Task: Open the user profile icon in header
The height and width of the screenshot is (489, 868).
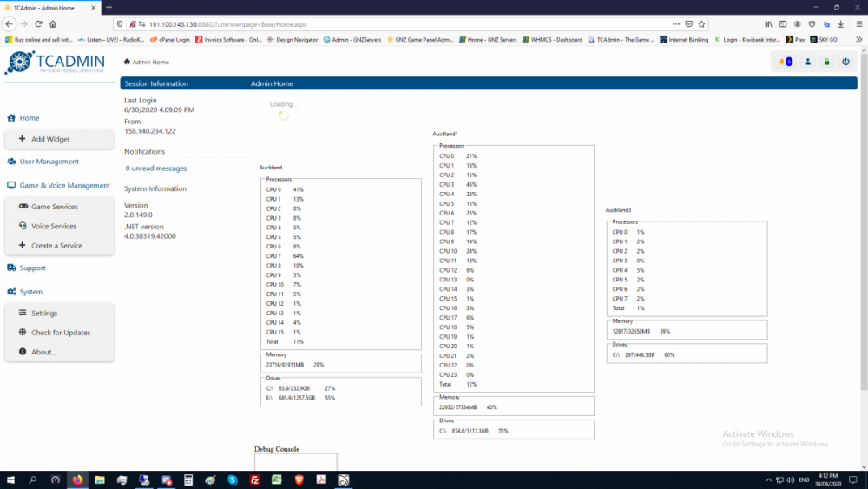Action: click(807, 62)
